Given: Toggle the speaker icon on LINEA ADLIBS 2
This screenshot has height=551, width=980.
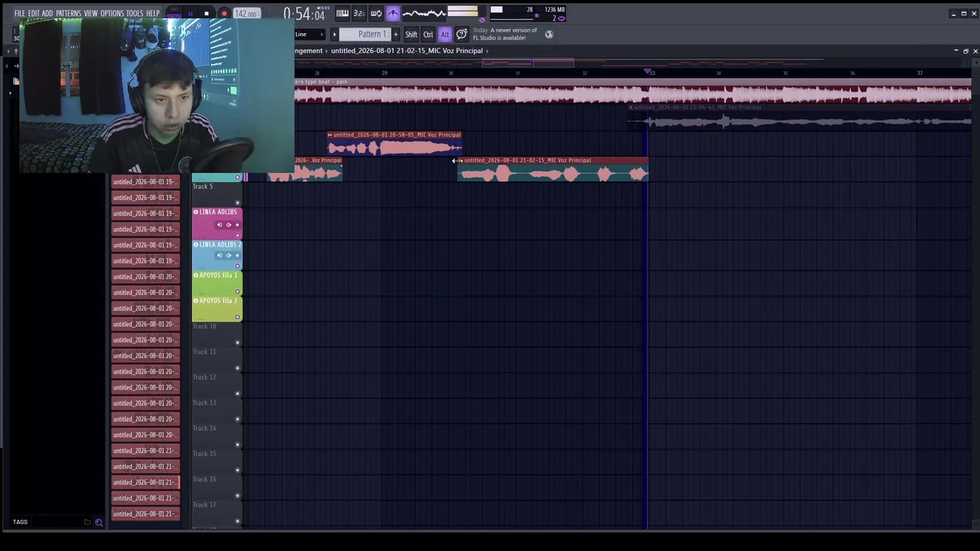Looking at the screenshot, I should [x=228, y=256].
